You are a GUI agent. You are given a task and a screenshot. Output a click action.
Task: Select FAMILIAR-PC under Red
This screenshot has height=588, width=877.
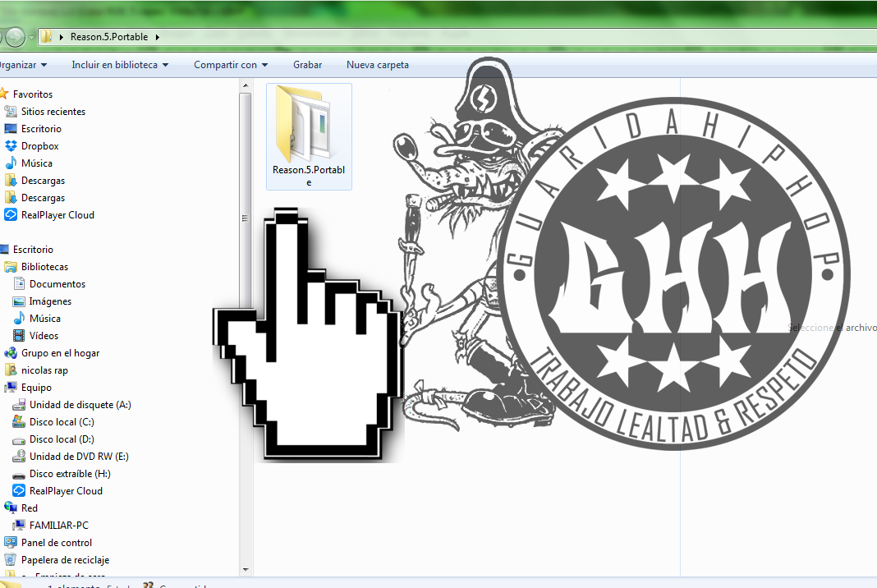click(59, 526)
